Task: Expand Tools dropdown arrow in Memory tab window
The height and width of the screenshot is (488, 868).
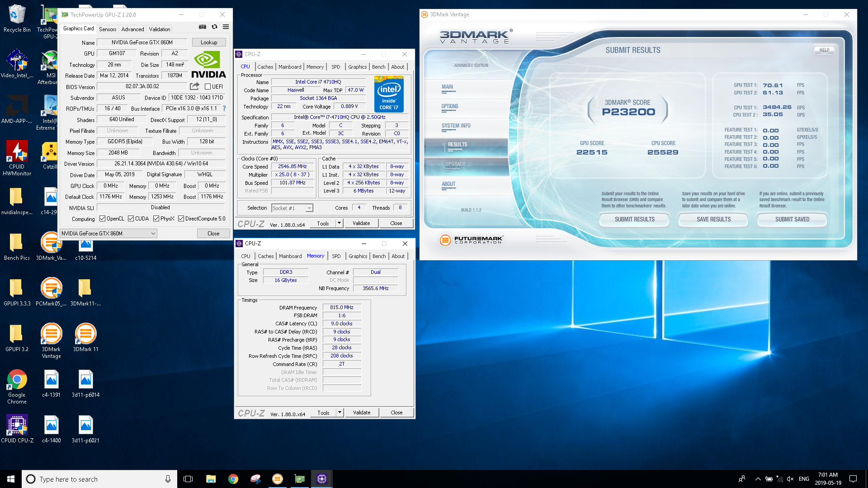Action: (x=340, y=413)
